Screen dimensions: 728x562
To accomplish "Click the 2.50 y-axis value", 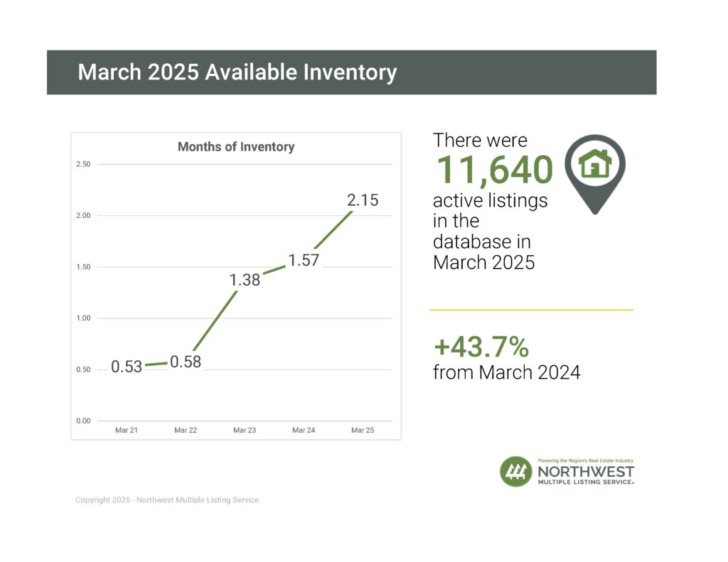I will coord(82,164).
